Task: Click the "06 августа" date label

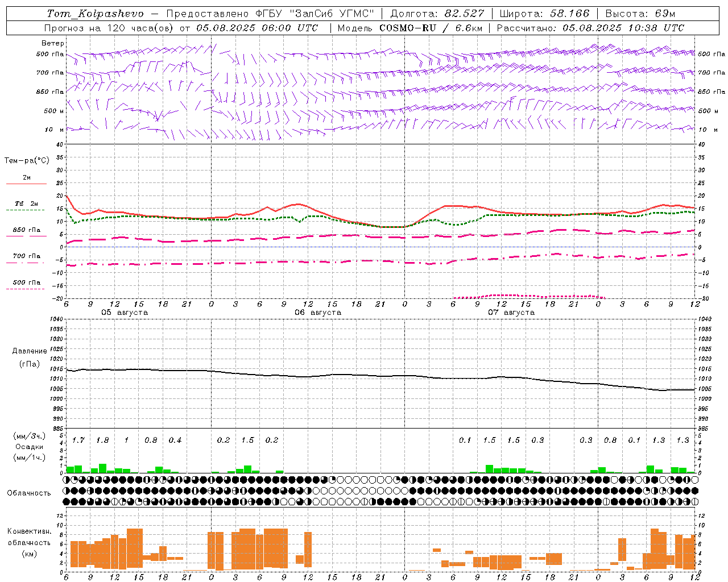Action: [318, 313]
